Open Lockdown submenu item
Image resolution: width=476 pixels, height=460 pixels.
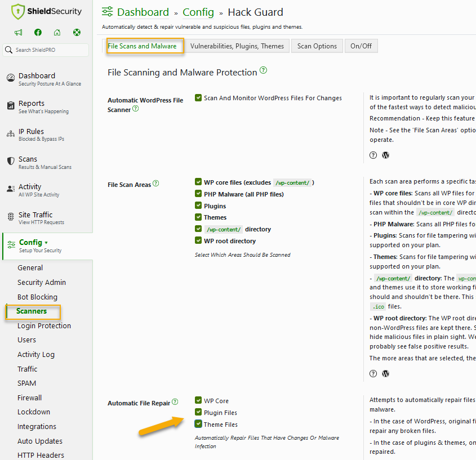[34, 412]
